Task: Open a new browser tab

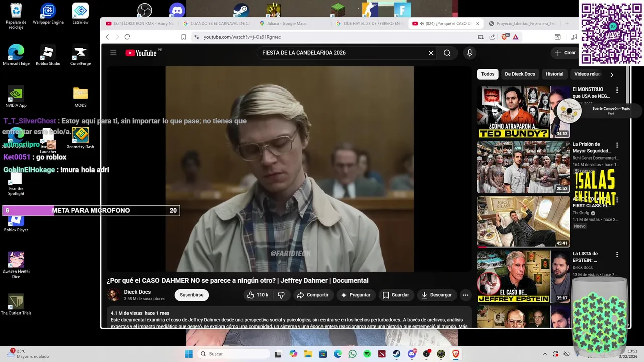Action: point(567,23)
